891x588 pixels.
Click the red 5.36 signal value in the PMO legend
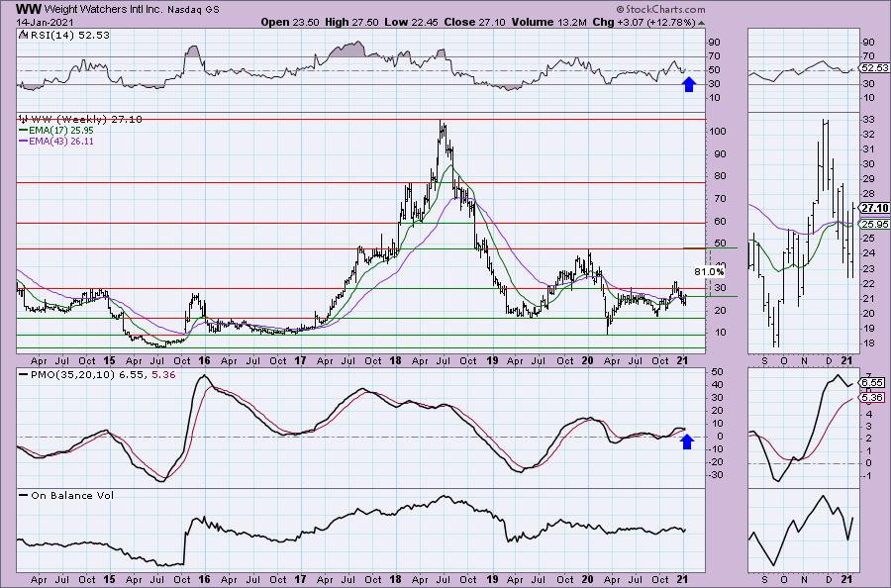tap(164, 375)
